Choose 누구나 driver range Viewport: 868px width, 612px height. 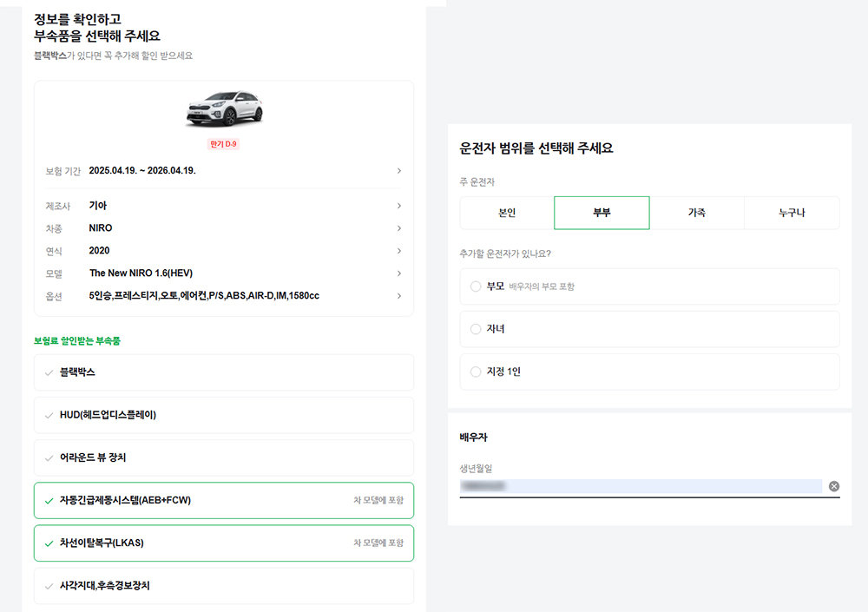(x=792, y=213)
